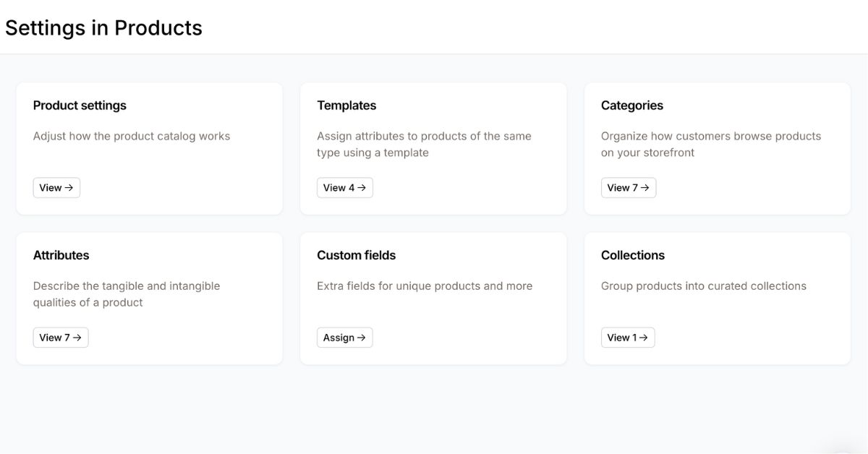Click the Settings in Products heading
This screenshot has width=868, height=454.
pyautogui.click(x=103, y=27)
